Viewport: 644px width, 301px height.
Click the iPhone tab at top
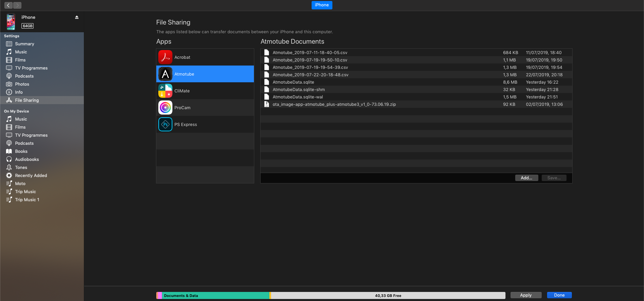[x=322, y=5]
